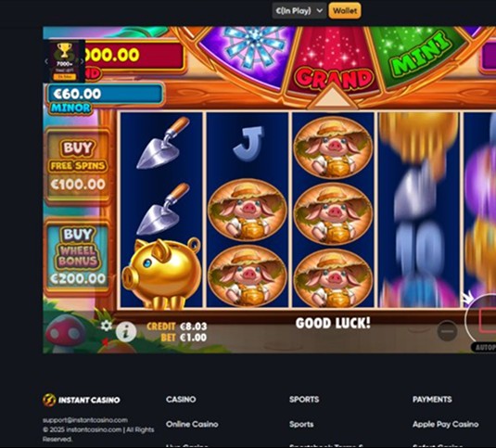Go to next tournament with the right arrow
The width and height of the screenshot is (496, 448).
(82, 61)
